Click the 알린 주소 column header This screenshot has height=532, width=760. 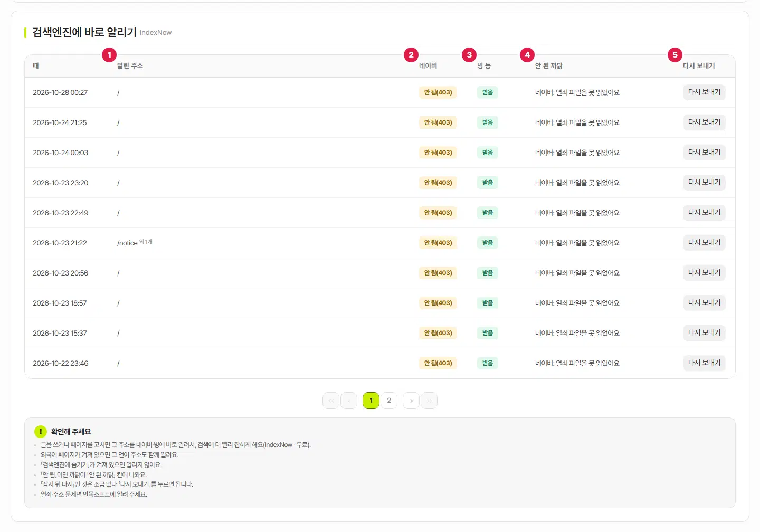(130, 66)
